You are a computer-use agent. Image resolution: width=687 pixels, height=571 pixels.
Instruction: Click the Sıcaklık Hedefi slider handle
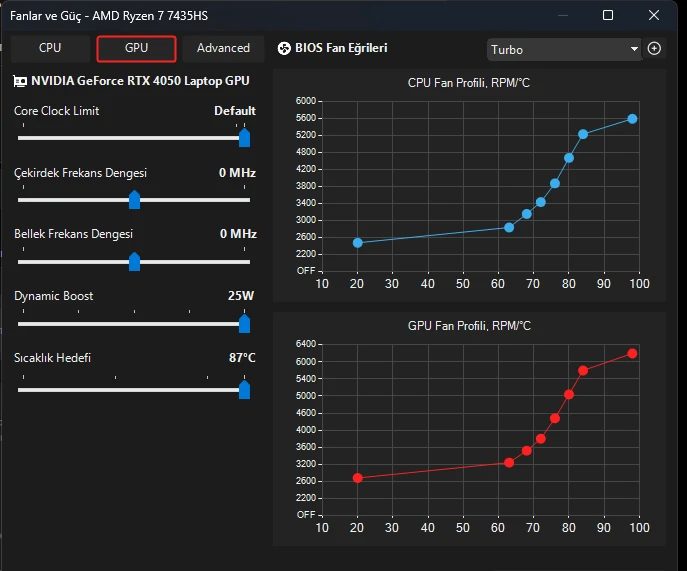point(244,390)
